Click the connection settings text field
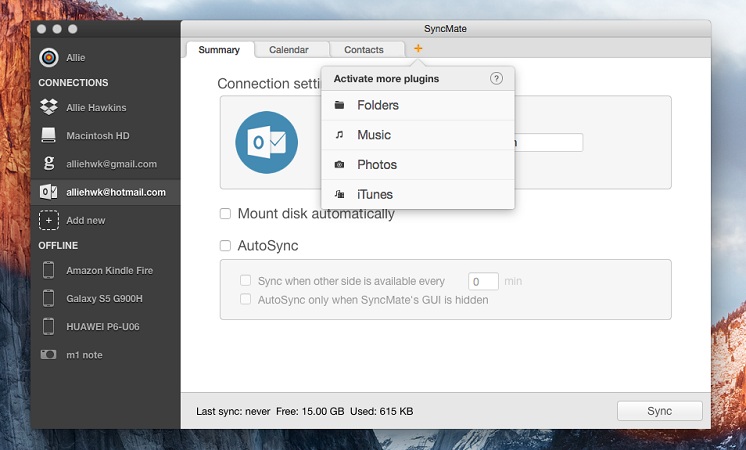This screenshot has width=746, height=450. tap(549, 142)
